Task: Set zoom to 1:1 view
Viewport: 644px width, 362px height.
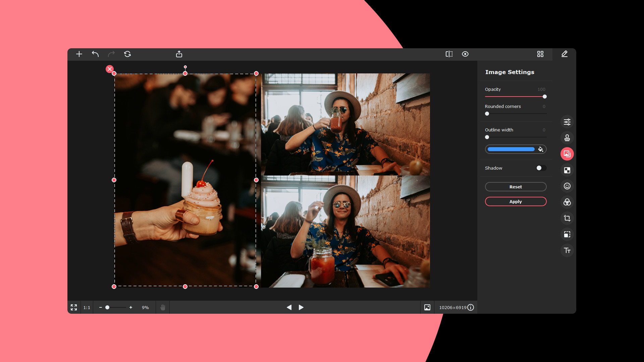Action: coord(86,307)
